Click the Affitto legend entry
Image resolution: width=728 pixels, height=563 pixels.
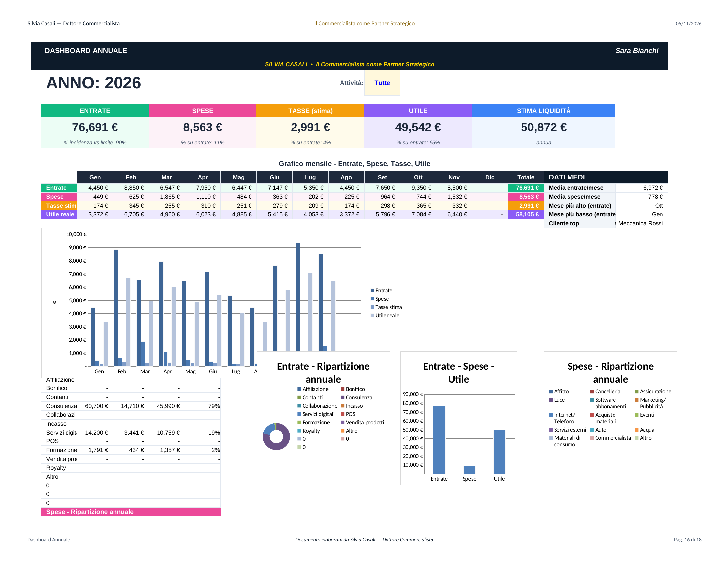(x=559, y=392)
